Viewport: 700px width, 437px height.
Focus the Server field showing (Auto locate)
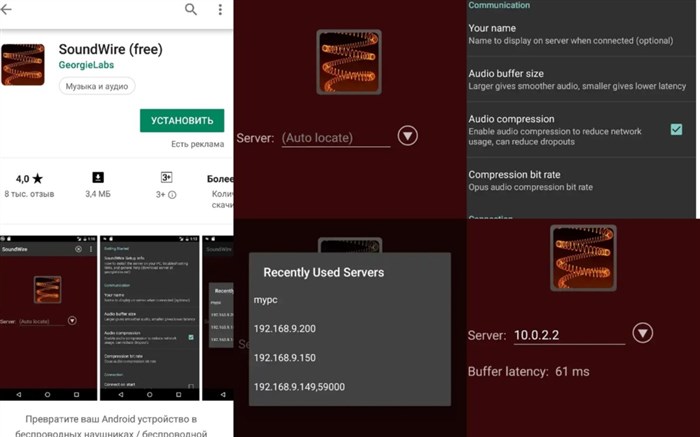click(x=336, y=138)
